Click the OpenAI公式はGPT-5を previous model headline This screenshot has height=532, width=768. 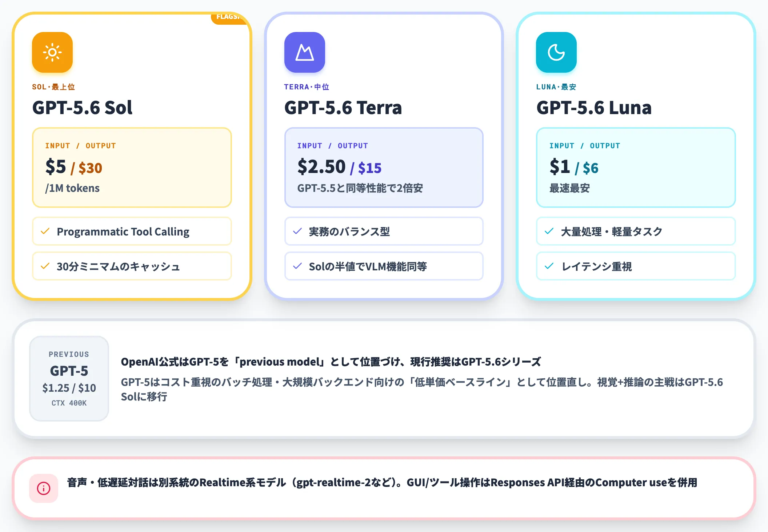tap(331, 362)
